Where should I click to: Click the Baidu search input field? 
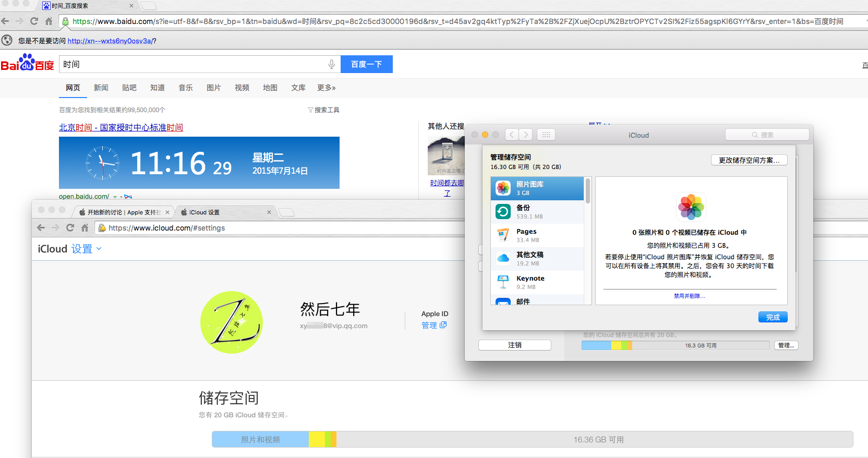point(193,64)
